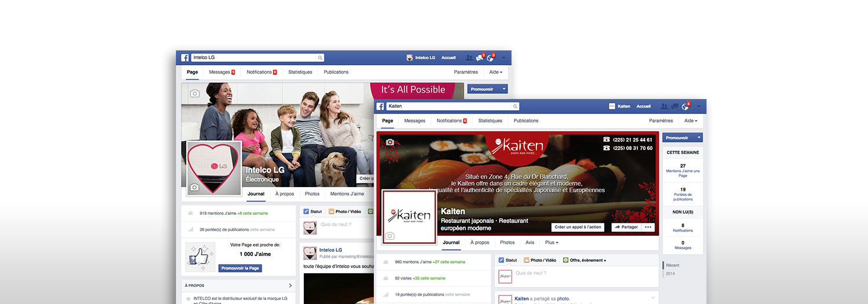Open globe notifications icon in Intelco LG window
This screenshot has height=304, width=868.
click(x=490, y=58)
